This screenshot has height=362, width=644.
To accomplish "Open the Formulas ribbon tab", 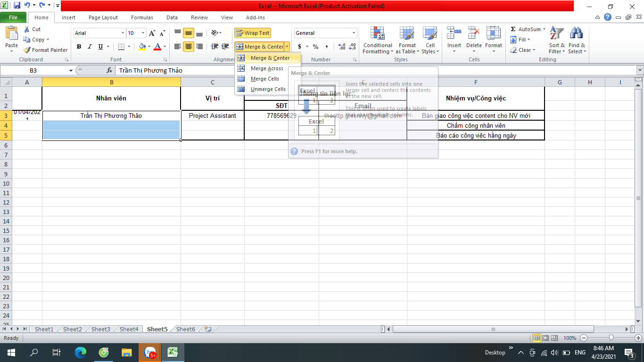I will [142, 17].
